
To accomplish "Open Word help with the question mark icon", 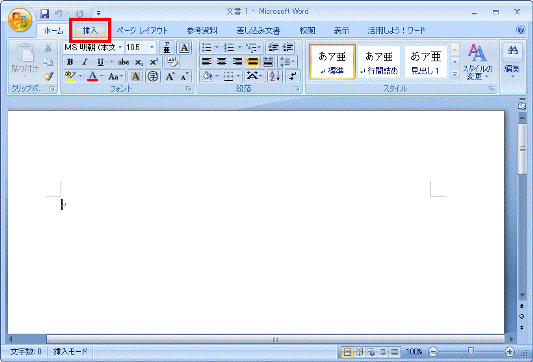I will coord(520,30).
